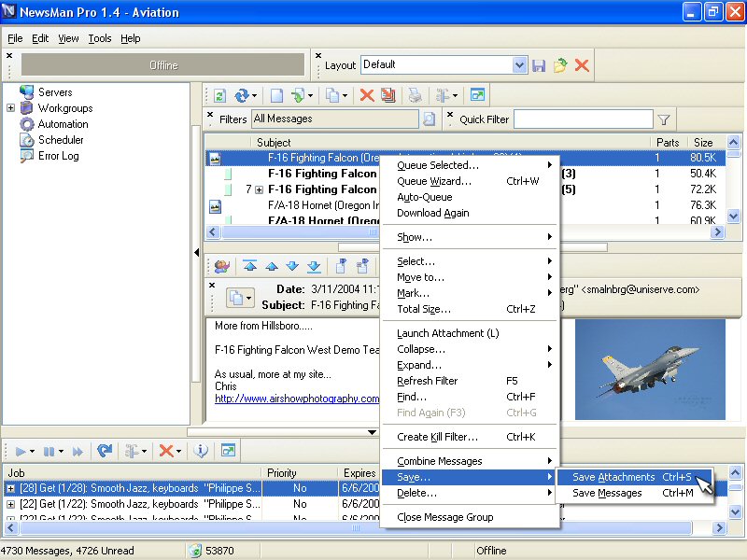Collapse sidebar with left-pointing splitter arrow

[197, 252]
